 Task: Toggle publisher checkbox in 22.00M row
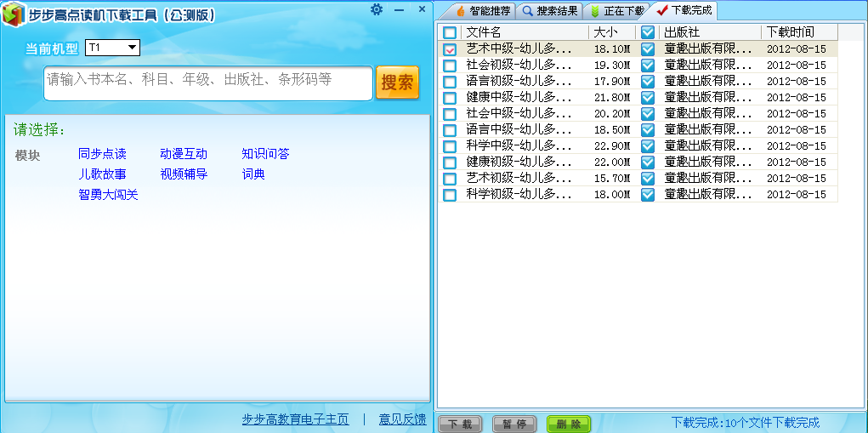(x=648, y=162)
